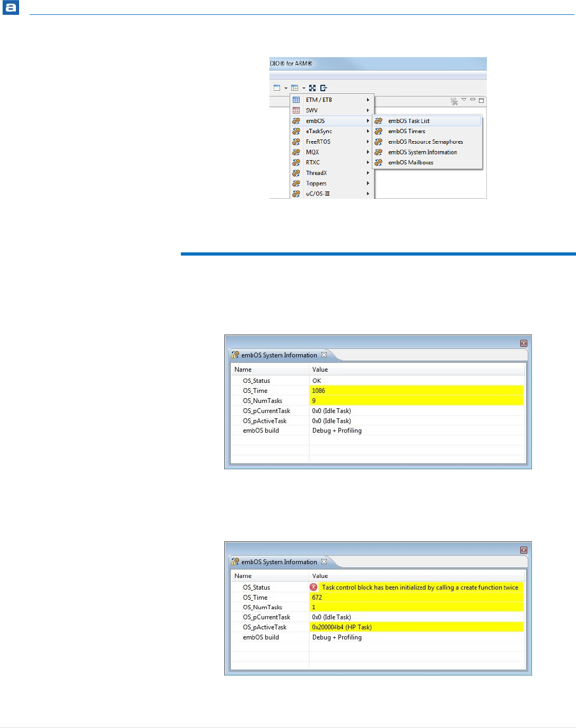Viewport: 576px width, 728px height.
Task: Click the table-view icon in the toolbar
Action: click(294, 88)
